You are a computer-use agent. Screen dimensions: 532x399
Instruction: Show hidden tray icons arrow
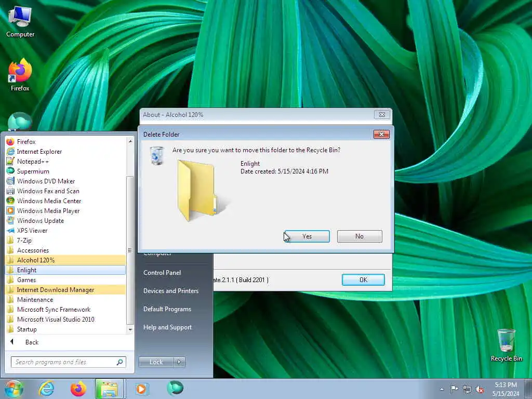tap(442, 389)
